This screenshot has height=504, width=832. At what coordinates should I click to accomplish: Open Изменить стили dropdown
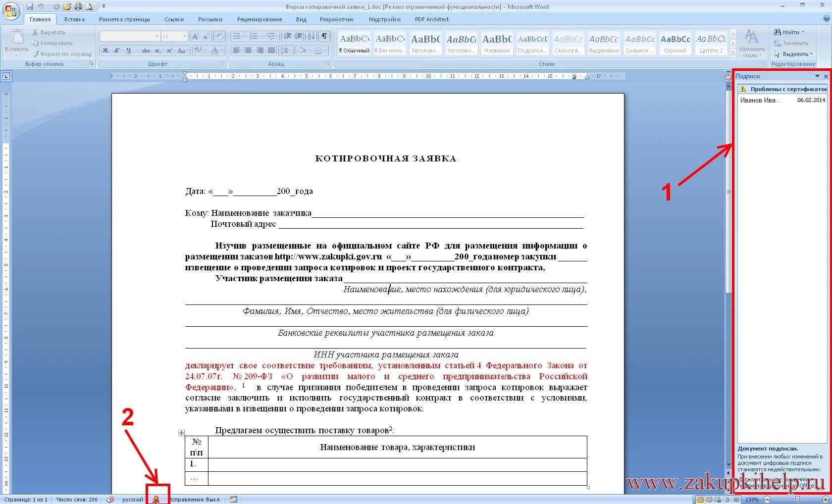[752, 44]
